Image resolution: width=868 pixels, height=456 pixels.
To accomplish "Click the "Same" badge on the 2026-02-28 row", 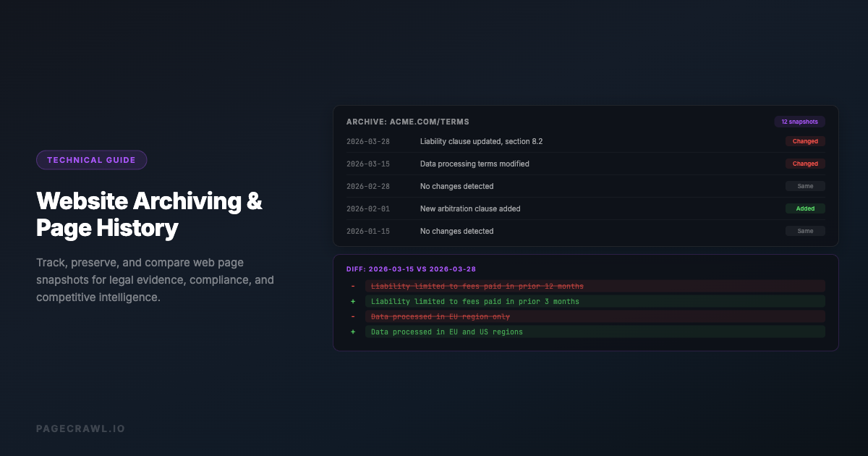I will pyautogui.click(x=805, y=186).
